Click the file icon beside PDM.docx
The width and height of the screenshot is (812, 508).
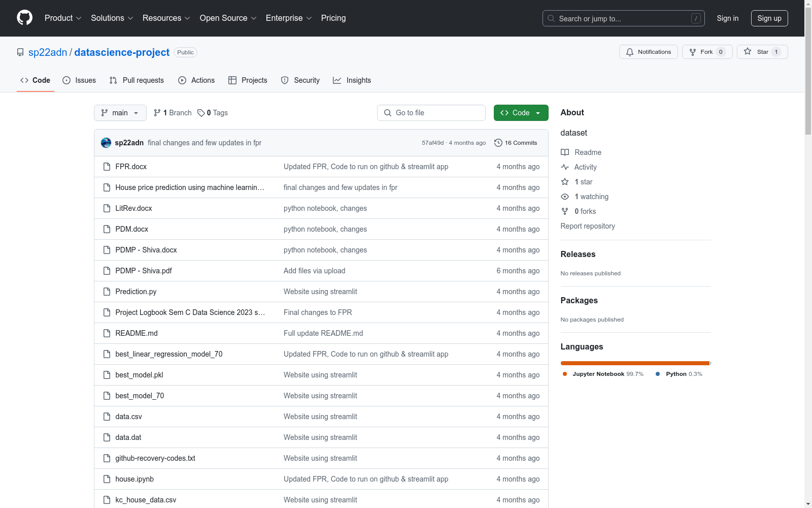pyautogui.click(x=107, y=229)
